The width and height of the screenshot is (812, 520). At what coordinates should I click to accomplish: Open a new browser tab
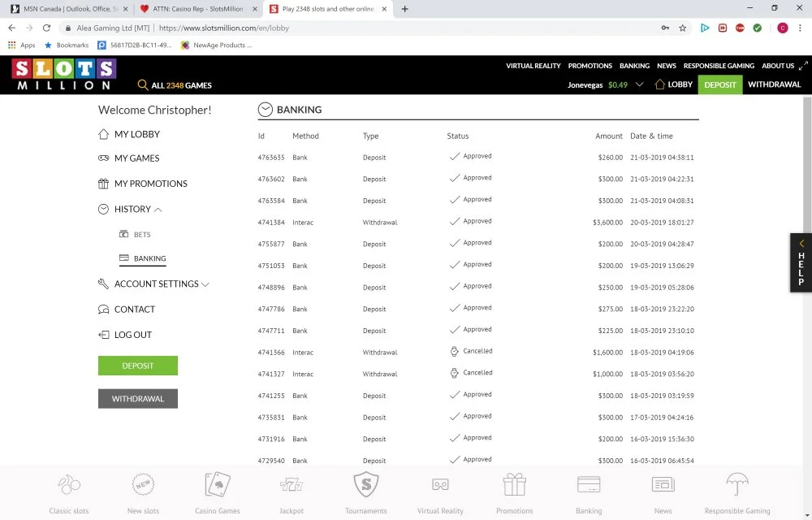click(405, 9)
